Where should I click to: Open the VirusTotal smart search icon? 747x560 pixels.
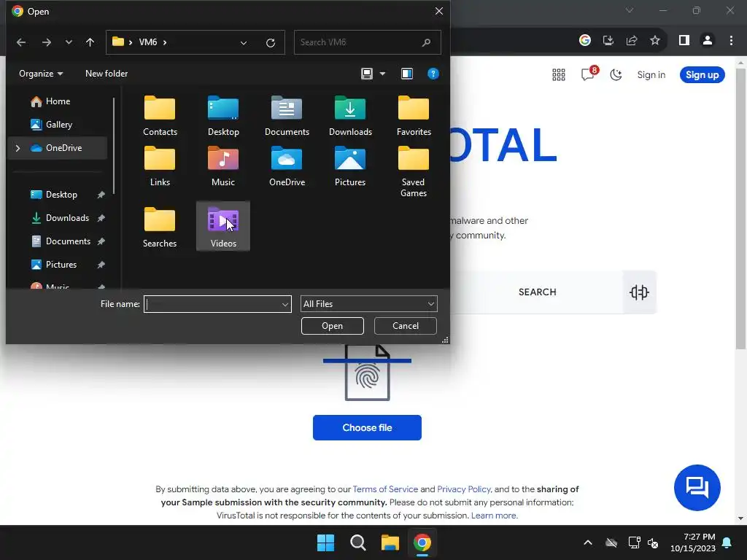tap(639, 292)
